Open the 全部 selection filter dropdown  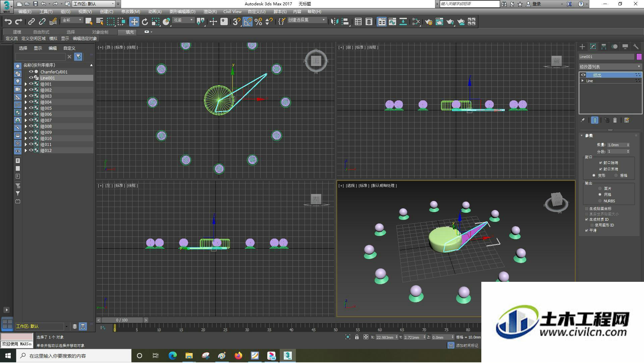[x=72, y=20]
